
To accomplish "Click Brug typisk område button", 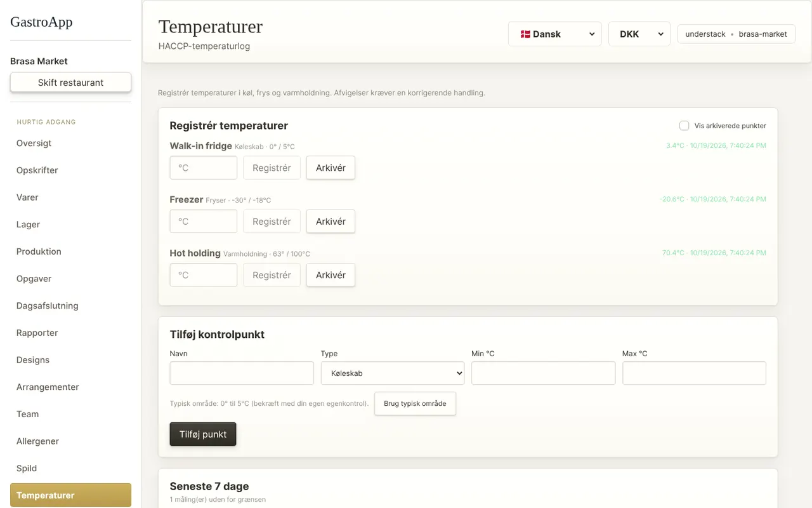I will tap(415, 404).
